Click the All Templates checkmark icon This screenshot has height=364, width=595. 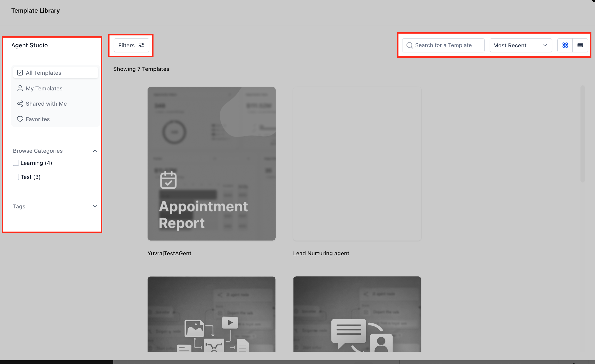coord(20,73)
